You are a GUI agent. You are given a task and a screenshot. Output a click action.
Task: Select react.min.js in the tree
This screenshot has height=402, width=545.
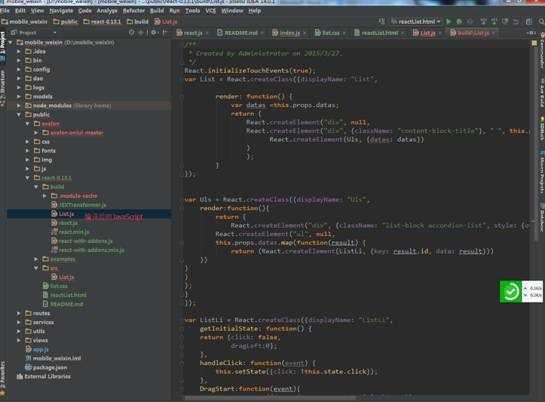70,232
